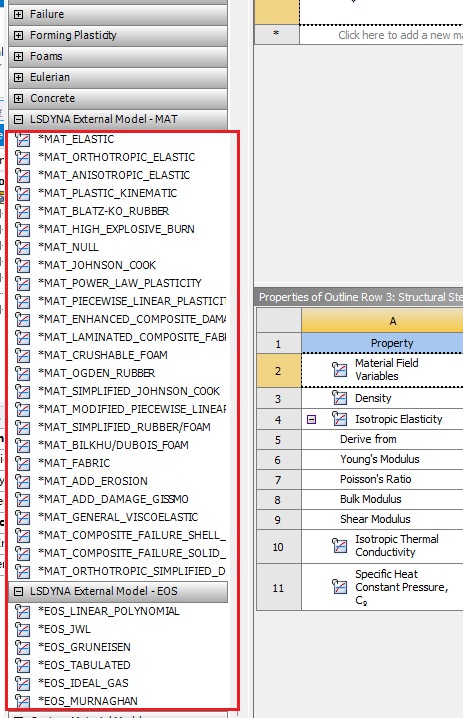
Task: Click the Material Field Variables icon
Action: pyautogui.click(x=340, y=370)
